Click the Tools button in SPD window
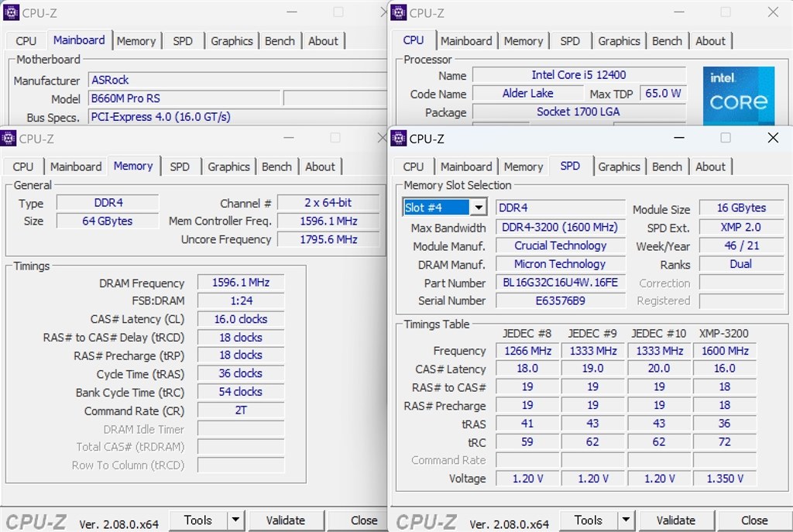The width and height of the screenshot is (793, 532). (589, 520)
